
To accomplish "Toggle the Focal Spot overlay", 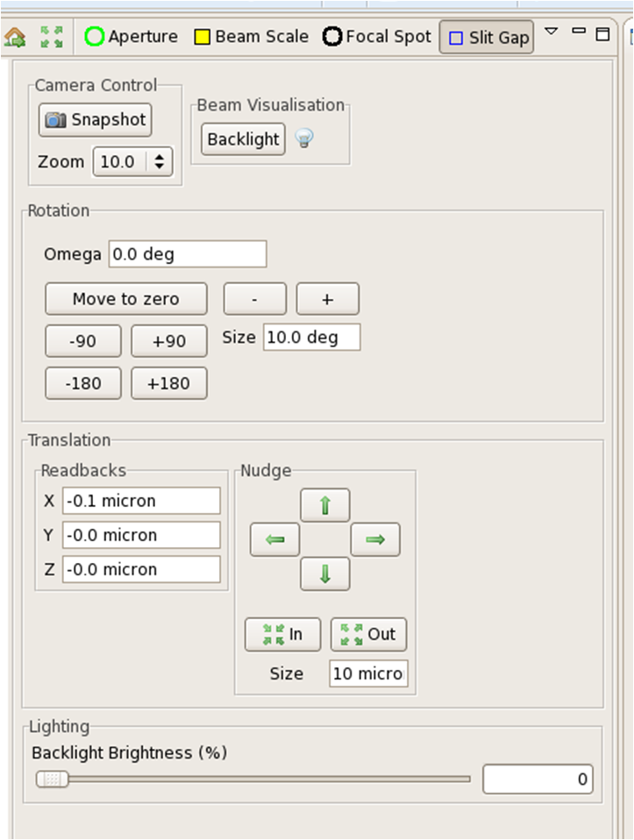I will click(x=377, y=37).
